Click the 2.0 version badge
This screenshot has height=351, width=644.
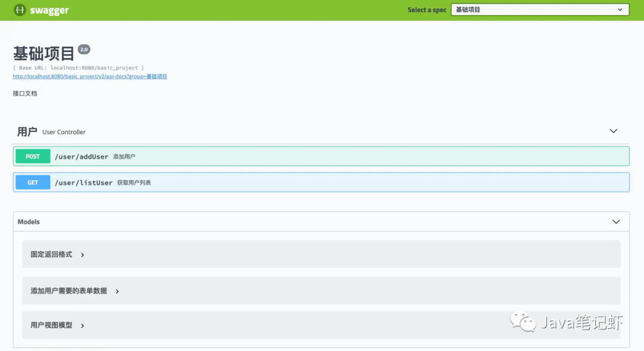tap(84, 50)
